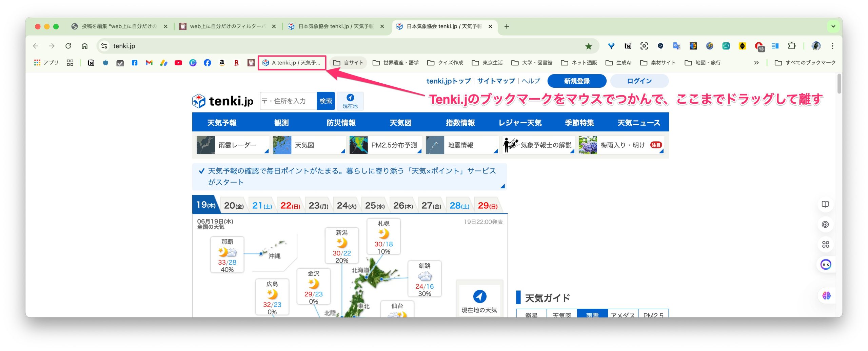Expand the 世界遺産・語学 bookmark folder
868x351 pixels.
click(396, 63)
